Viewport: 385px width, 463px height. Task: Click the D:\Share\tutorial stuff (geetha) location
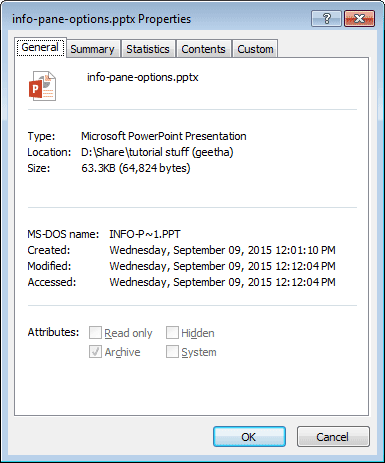tap(157, 152)
